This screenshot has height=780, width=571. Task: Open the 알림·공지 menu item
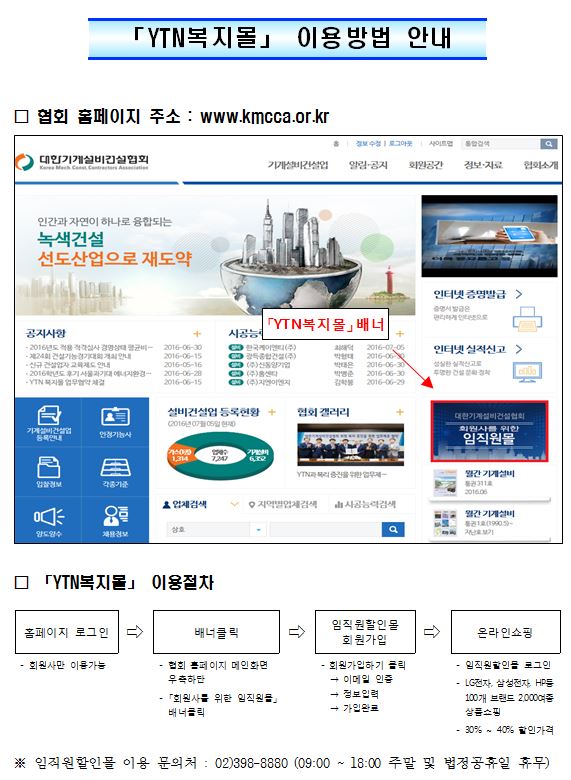(368, 165)
